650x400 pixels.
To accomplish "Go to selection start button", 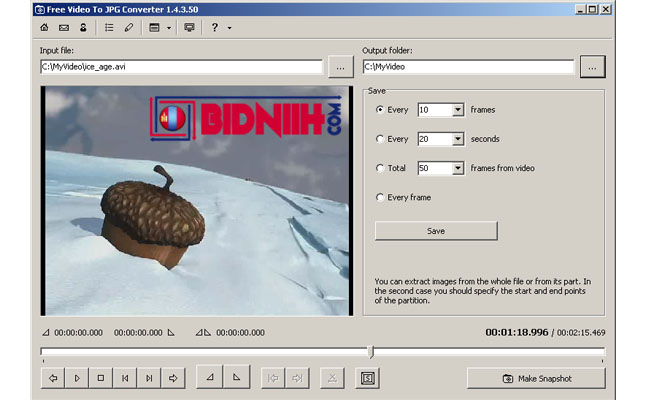I will click(x=273, y=378).
